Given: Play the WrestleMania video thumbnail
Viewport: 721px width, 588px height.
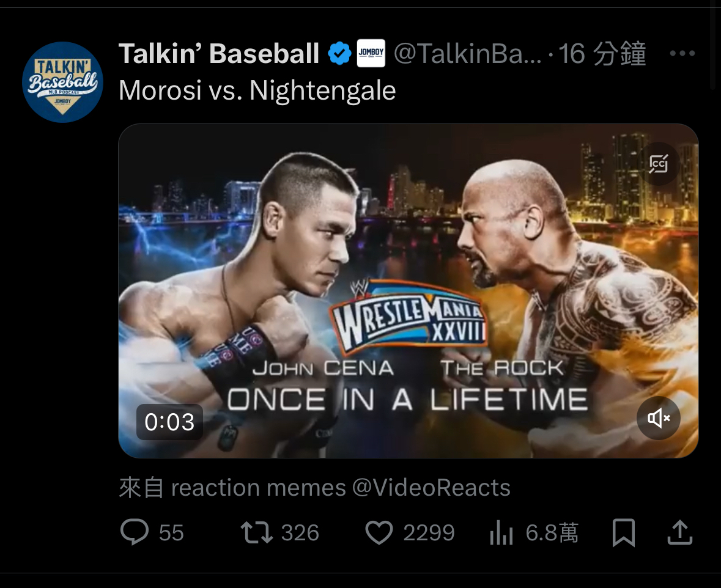Looking at the screenshot, I should [409, 290].
